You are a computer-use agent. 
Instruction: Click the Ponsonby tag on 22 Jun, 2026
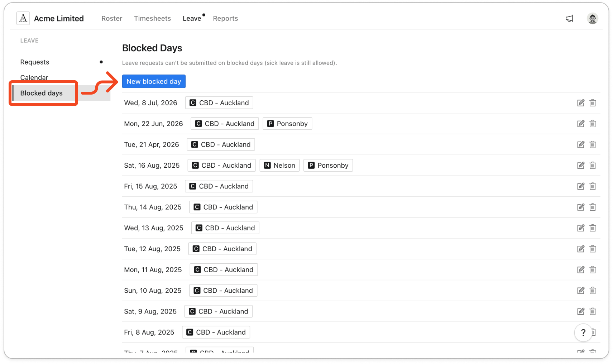[x=287, y=124]
